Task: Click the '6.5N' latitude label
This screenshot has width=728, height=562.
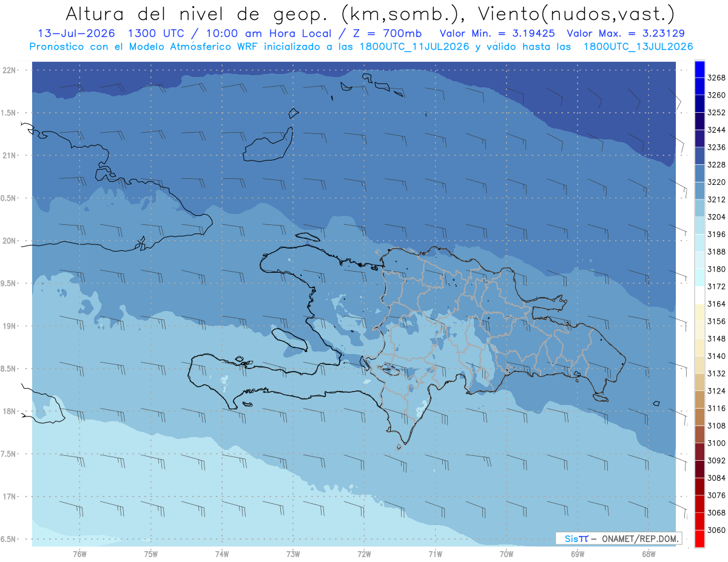Action: pyautogui.click(x=8, y=539)
